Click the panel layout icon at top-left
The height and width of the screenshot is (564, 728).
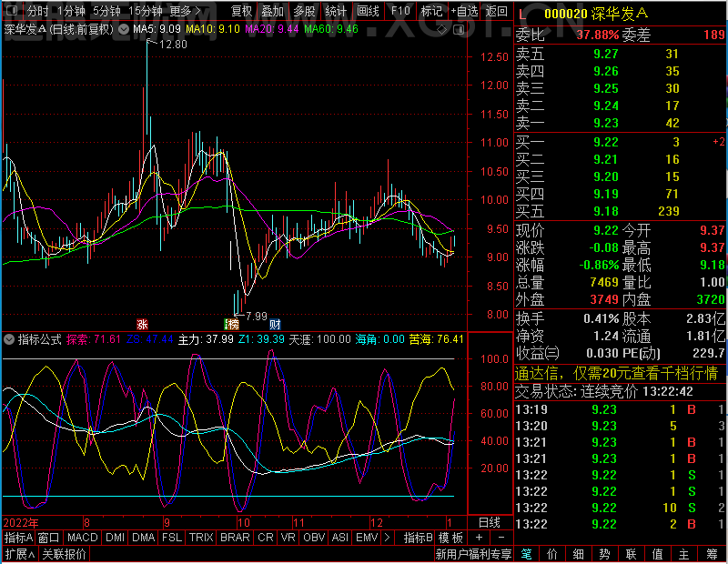13,10
